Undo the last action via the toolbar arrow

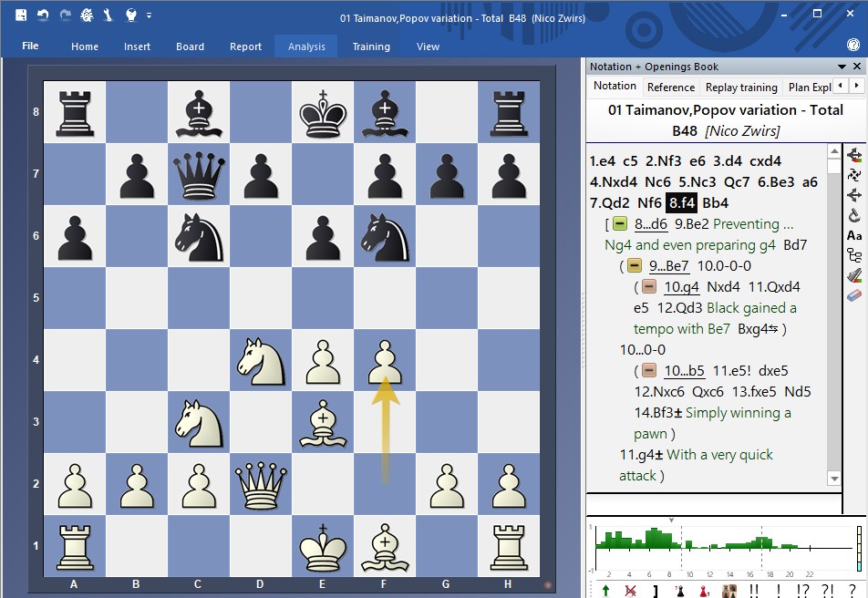(x=43, y=15)
